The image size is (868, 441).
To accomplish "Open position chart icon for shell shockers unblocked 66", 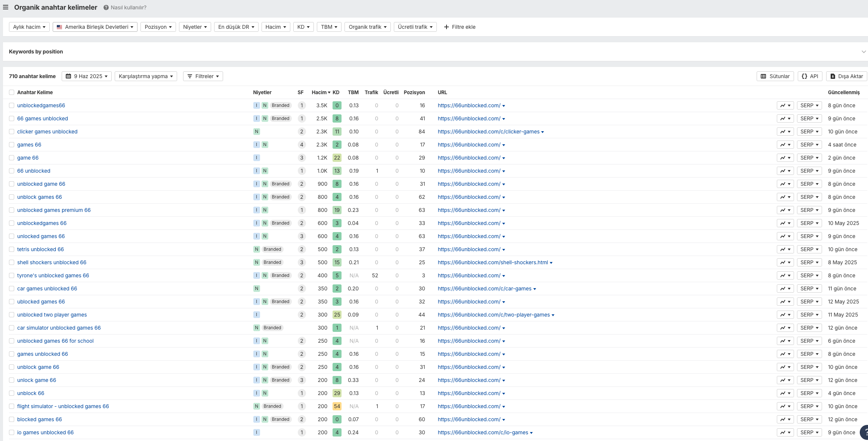I will [785, 262].
